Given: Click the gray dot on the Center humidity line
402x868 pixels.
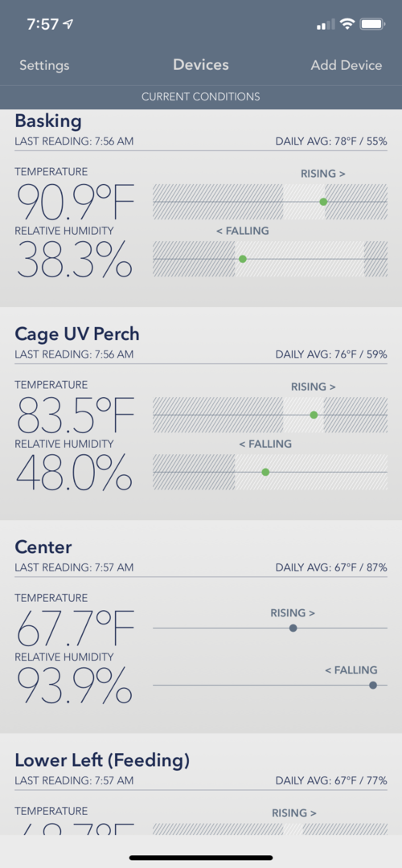Looking at the screenshot, I should click(373, 686).
